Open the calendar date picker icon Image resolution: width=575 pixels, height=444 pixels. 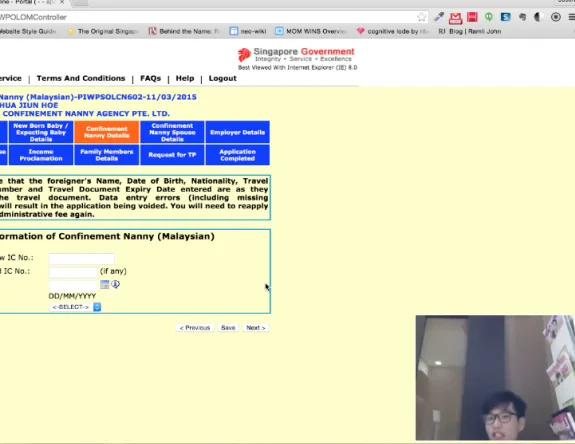click(x=105, y=284)
